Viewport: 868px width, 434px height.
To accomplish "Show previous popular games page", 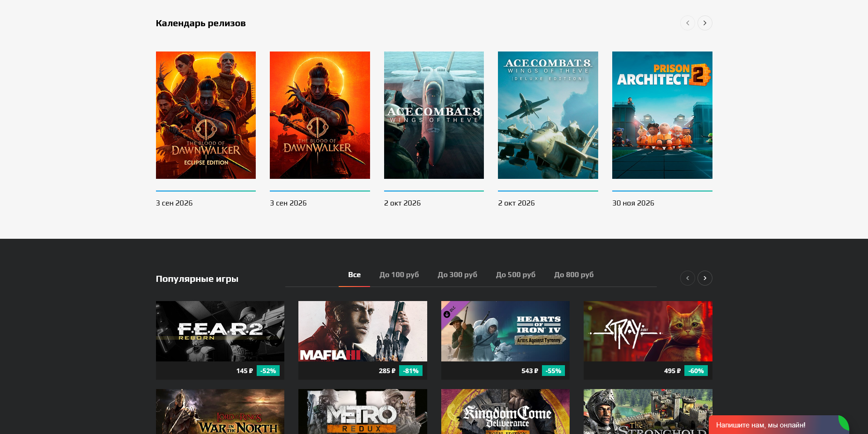I will pos(687,278).
